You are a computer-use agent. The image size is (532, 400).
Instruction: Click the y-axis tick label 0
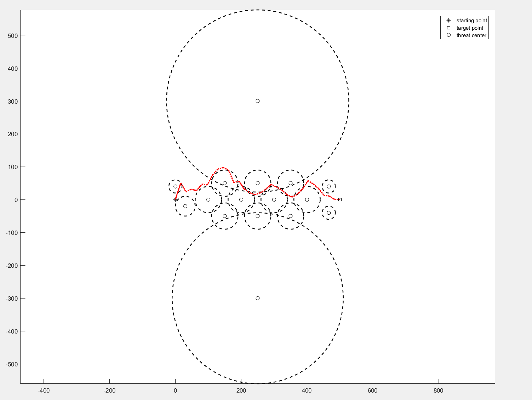[x=16, y=200]
